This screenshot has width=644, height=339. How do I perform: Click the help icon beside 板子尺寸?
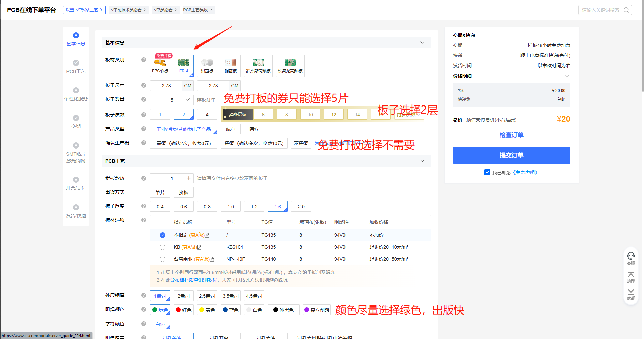144,85
